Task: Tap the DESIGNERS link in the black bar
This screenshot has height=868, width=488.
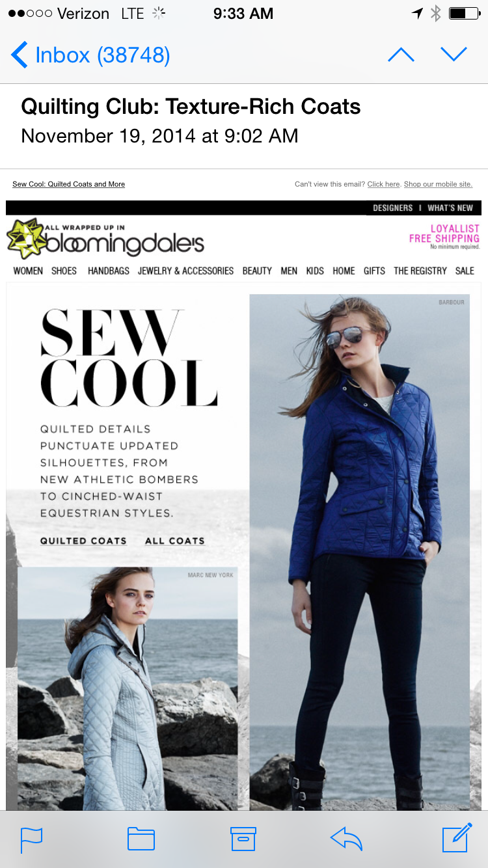Action: [x=392, y=208]
